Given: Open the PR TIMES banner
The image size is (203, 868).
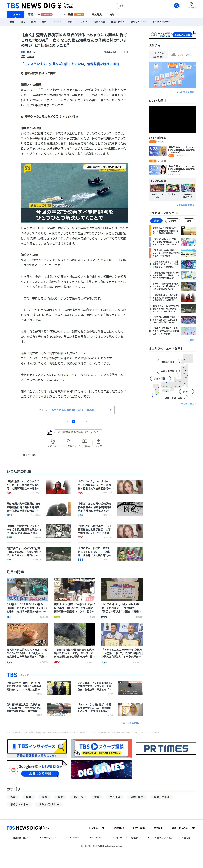Looking at the screenshot, I should 166,748.
